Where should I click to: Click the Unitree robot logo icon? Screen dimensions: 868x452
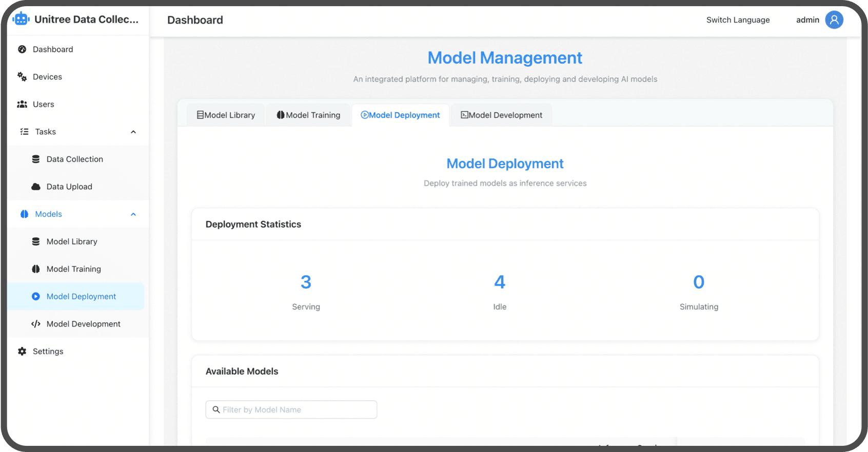click(x=21, y=19)
